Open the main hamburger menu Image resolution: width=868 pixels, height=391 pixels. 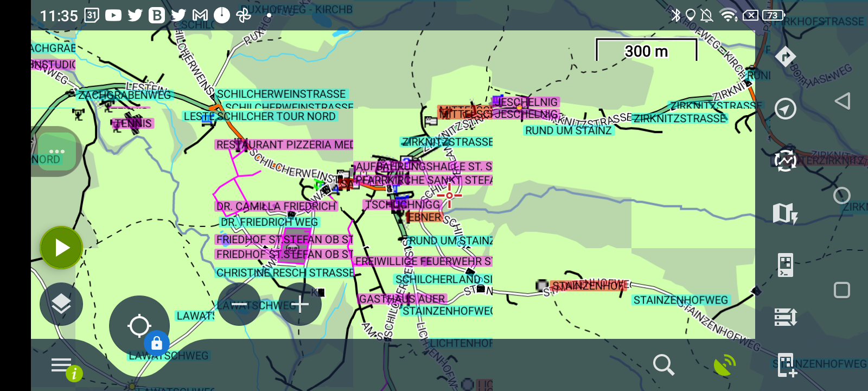pos(61,365)
